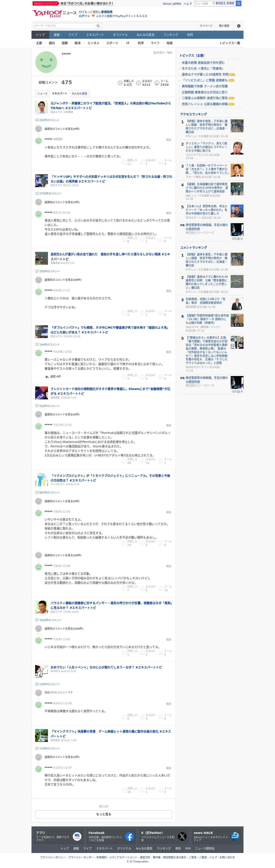
Task: Open the 0:36 video thumbnail in コメントランキング
Action: click(237, 320)
